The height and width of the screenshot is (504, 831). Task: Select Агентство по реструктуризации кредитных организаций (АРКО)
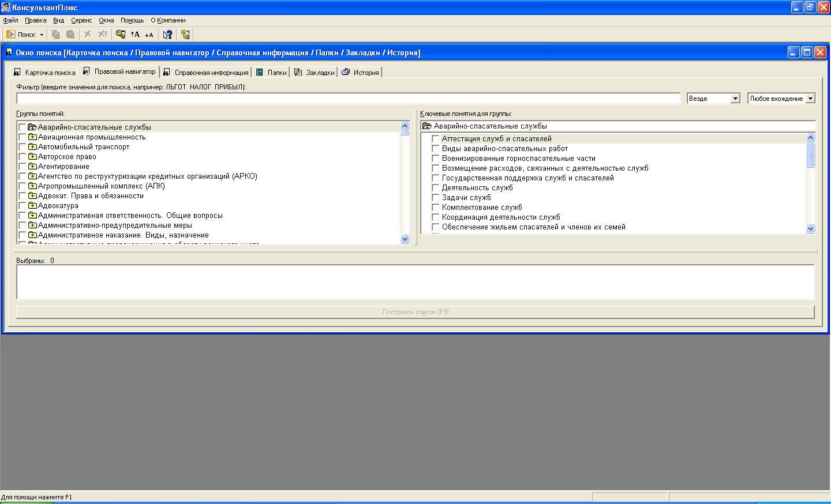coord(148,176)
